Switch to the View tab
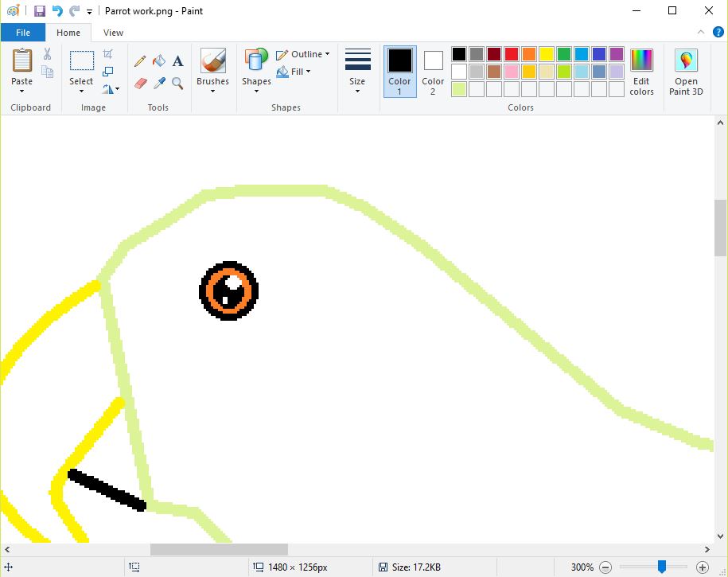The image size is (728, 577). coord(113,33)
